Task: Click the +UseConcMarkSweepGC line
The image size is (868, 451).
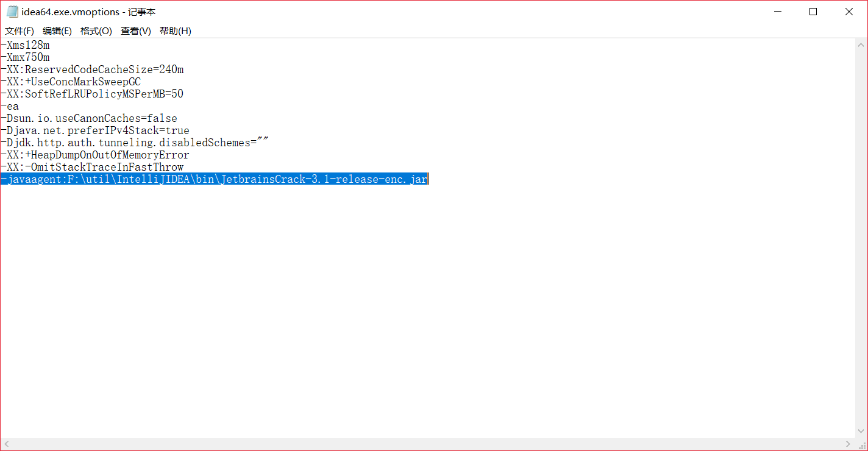Action: pyautogui.click(x=71, y=82)
